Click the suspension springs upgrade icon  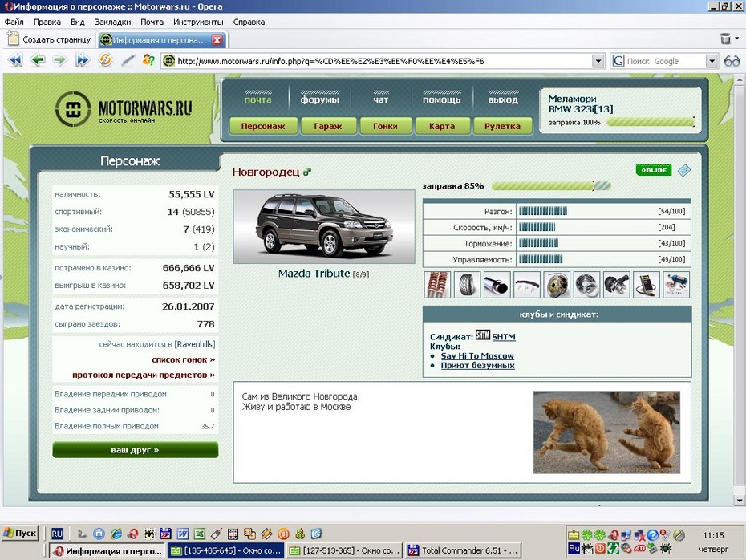tap(436, 285)
